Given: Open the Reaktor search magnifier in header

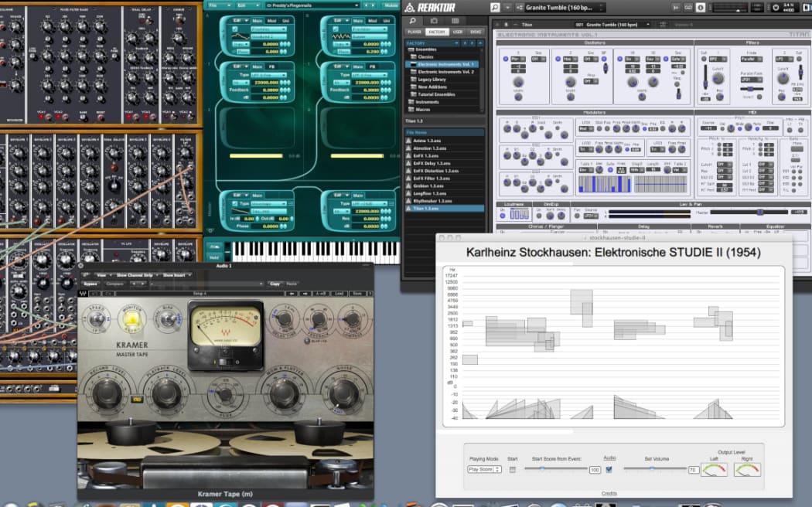Looking at the screenshot, I should pyautogui.click(x=495, y=7).
